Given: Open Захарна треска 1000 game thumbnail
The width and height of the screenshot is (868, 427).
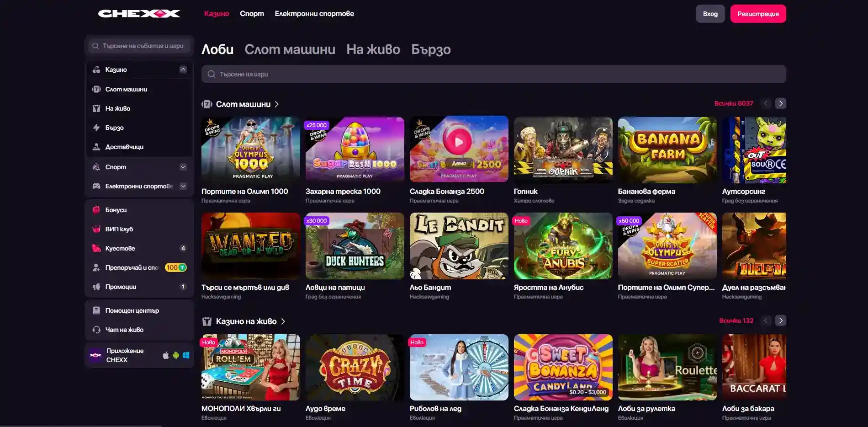Looking at the screenshot, I should point(355,150).
